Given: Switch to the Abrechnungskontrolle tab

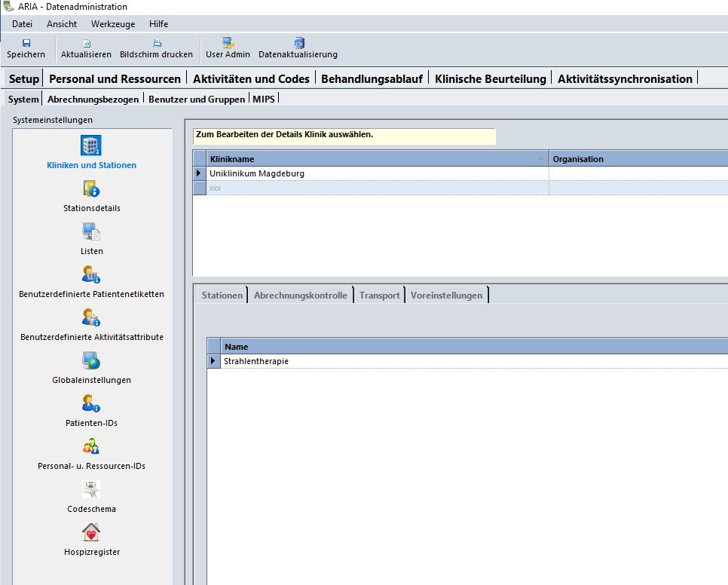Looking at the screenshot, I should pyautogui.click(x=301, y=296).
